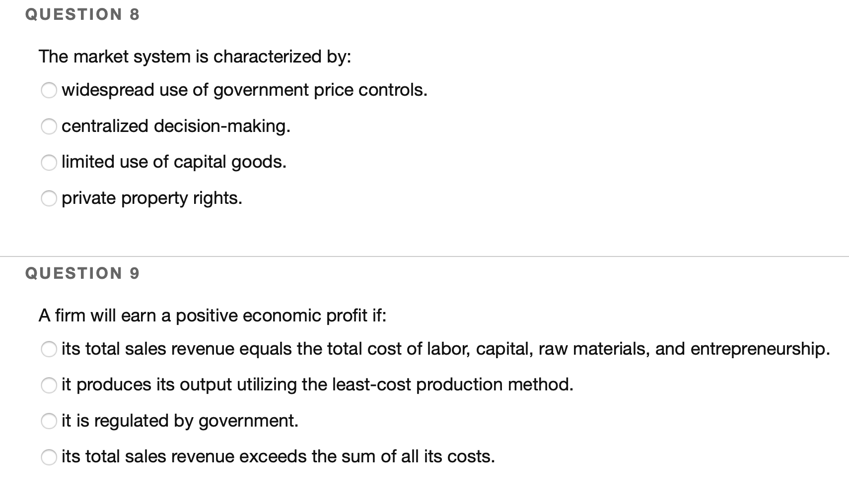
Task: Click the label "widespread use of government price controls"
Action: tap(244, 90)
